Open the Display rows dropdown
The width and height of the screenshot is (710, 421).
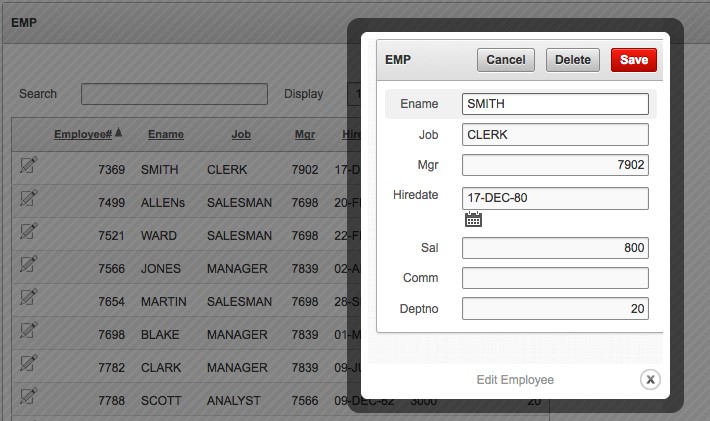click(x=353, y=94)
